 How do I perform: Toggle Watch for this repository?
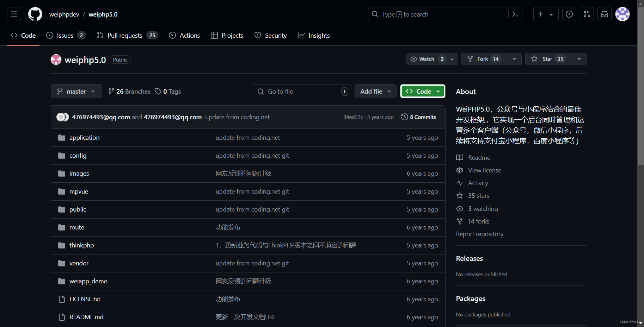[426, 59]
